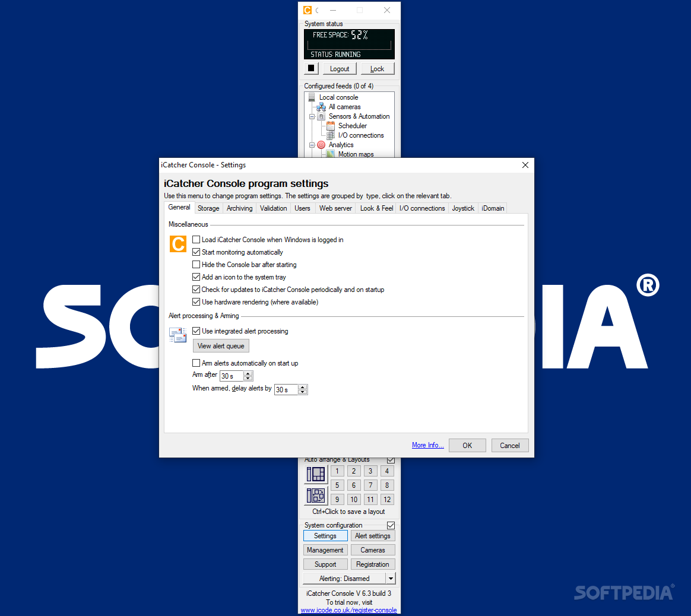Viewport: 691px width, 616px height.
Task: Click the orange iCatcher logo in console title bar
Action: pos(308,10)
